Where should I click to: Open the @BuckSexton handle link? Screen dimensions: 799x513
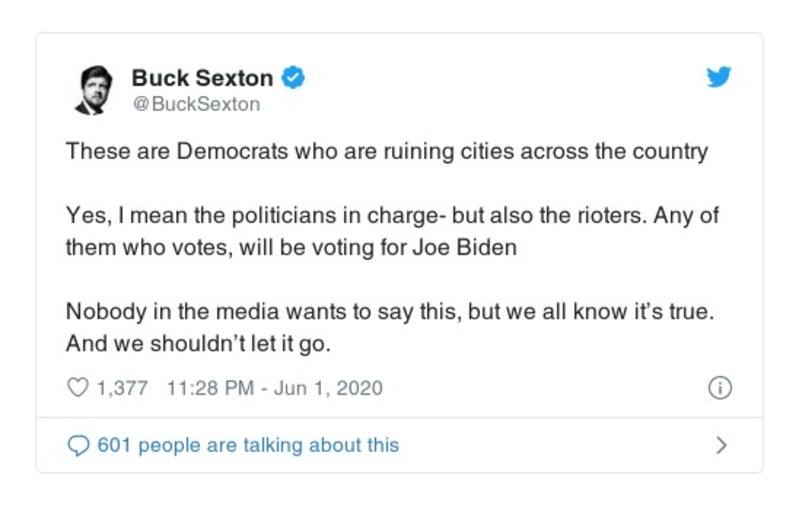point(196,104)
